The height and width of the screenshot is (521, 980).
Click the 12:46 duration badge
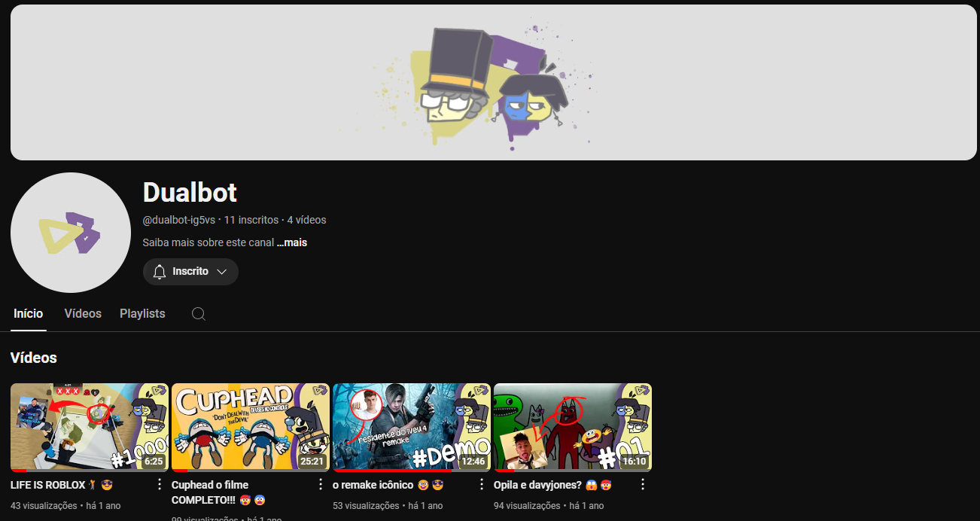coord(473,462)
